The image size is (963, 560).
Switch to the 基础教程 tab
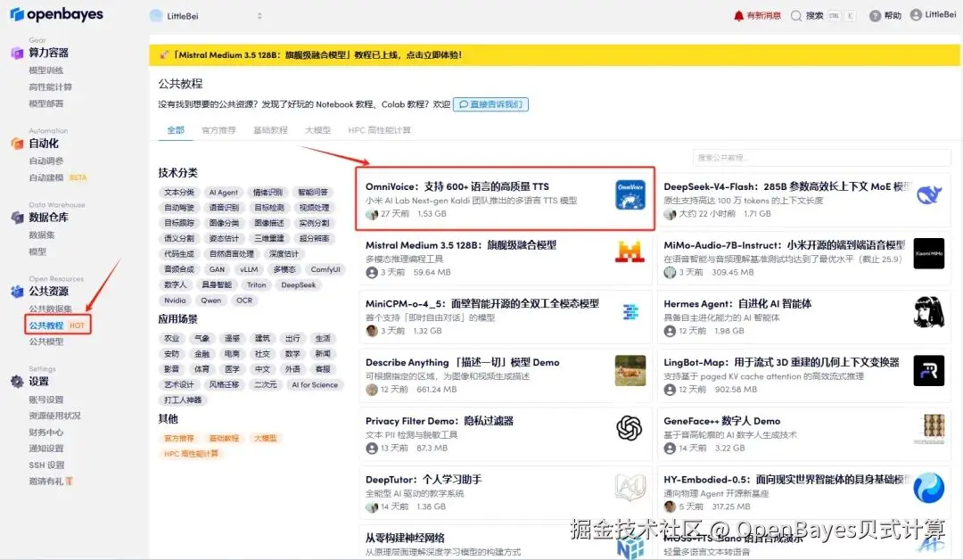coord(270,130)
